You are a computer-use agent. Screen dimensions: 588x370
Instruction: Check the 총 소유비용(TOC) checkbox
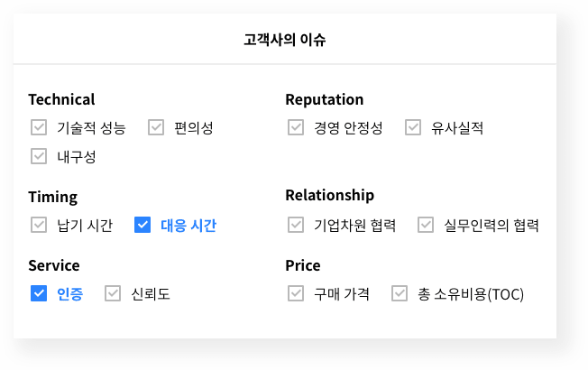(x=400, y=293)
